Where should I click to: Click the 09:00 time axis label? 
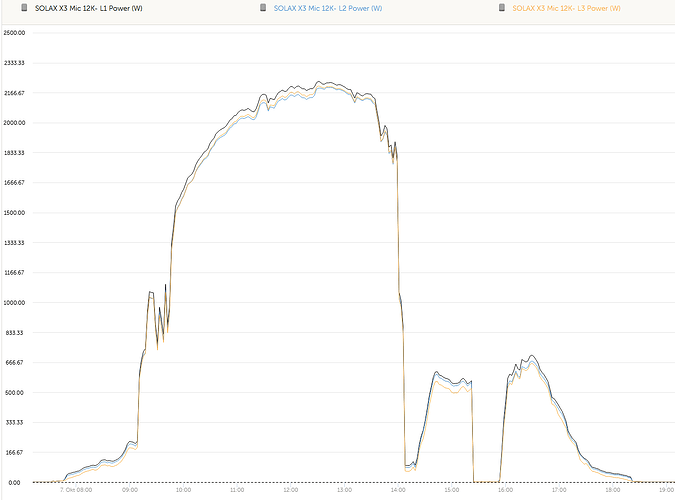tap(130, 490)
